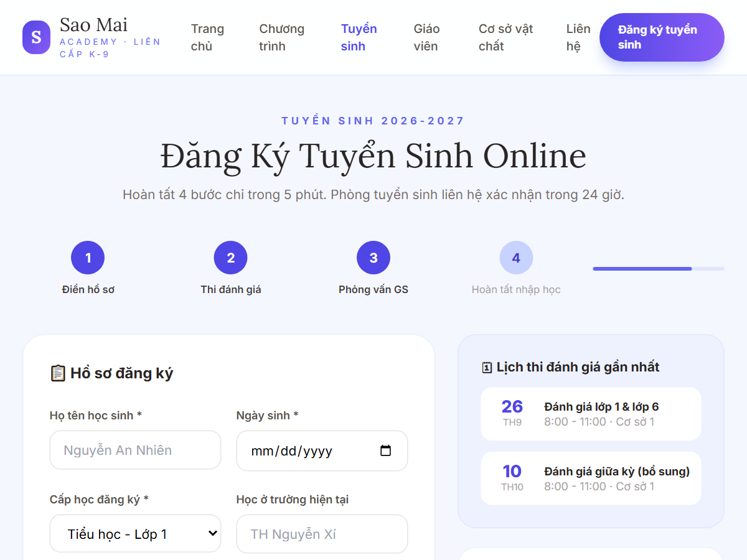Click the Sao Mai "S" logo icon
Viewport: 747px width, 560px height.
click(36, 37)
